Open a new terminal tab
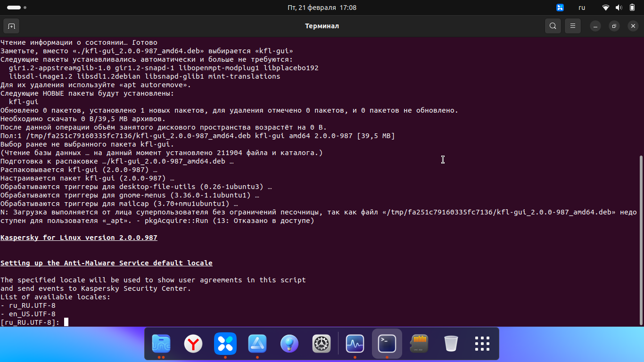Viewport: 644px width, 362px height. (11, 26)
